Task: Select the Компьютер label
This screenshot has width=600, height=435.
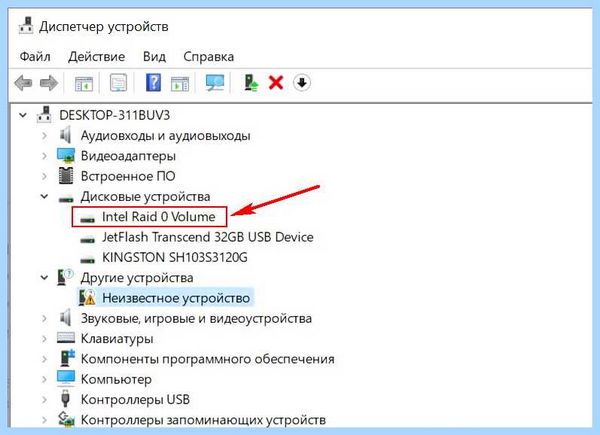Action: tap(116, 379)
